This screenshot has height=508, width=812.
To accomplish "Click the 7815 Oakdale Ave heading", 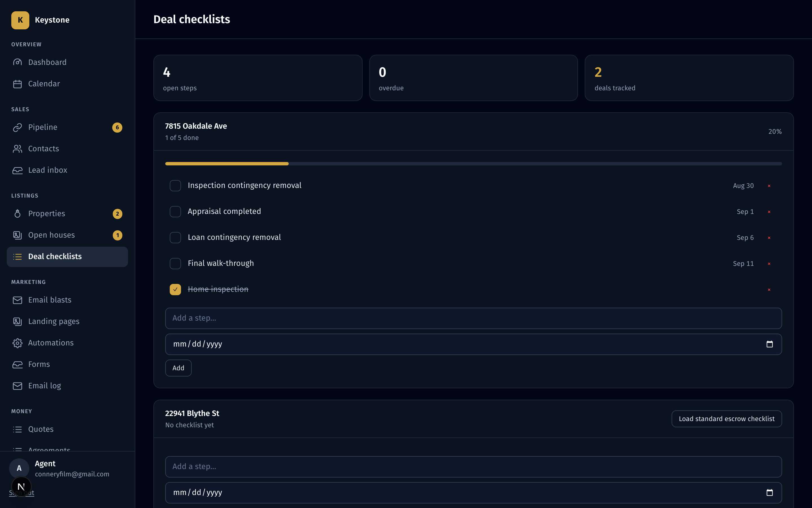I will tap(196, 126).
